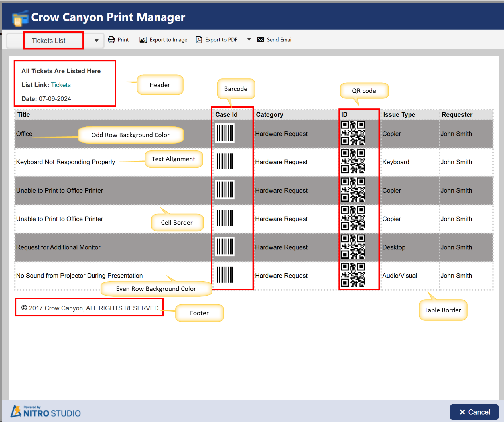
Task: Click the Nitro Studio logo in the footer
Action: point(46,411)
